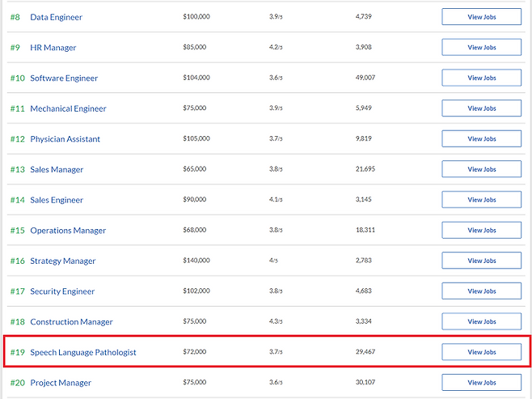Select the Software Engineer link
Viewport: 532px width, 399px height.
tap(64, 79)
